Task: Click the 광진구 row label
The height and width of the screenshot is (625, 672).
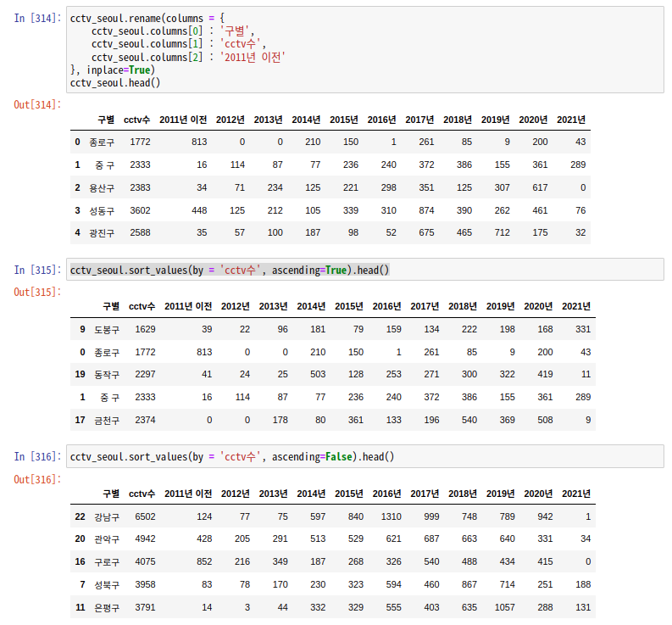Action: click(x=102, y=233)
